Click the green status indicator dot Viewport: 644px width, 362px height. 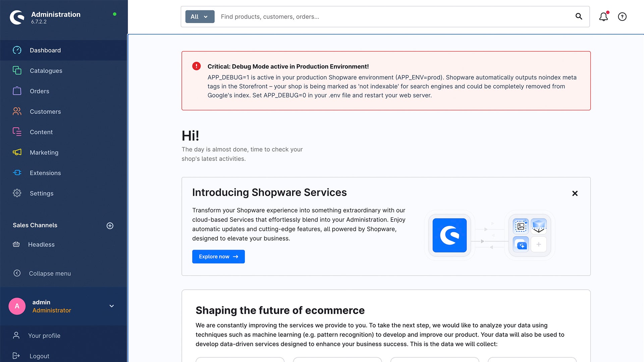pyautogui.click(x=115, y=14)
